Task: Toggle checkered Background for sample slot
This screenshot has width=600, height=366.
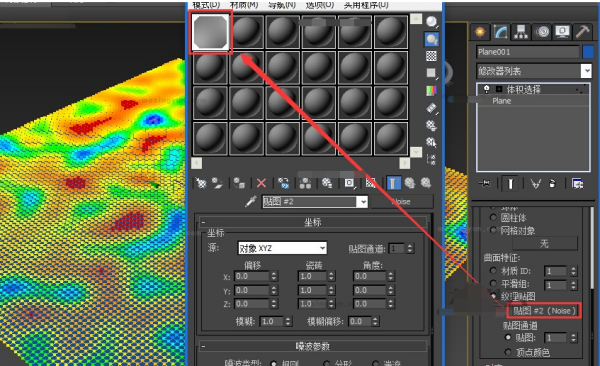Action: (x=432, y=56)
